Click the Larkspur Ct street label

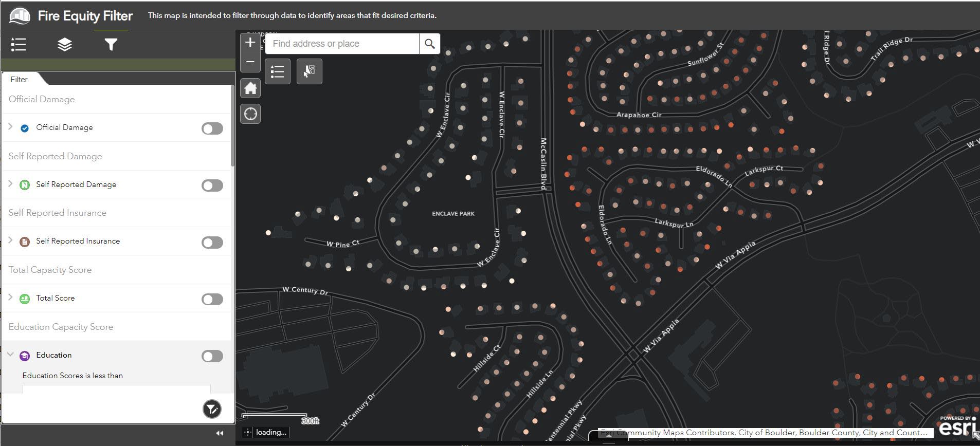tap(764, 170)
